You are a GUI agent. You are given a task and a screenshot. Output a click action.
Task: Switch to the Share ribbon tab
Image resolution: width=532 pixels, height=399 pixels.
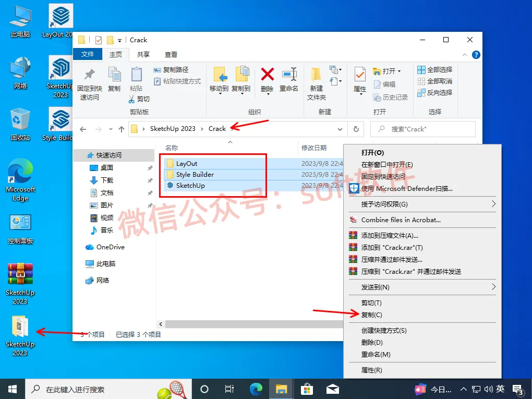(x=143, y=55)
